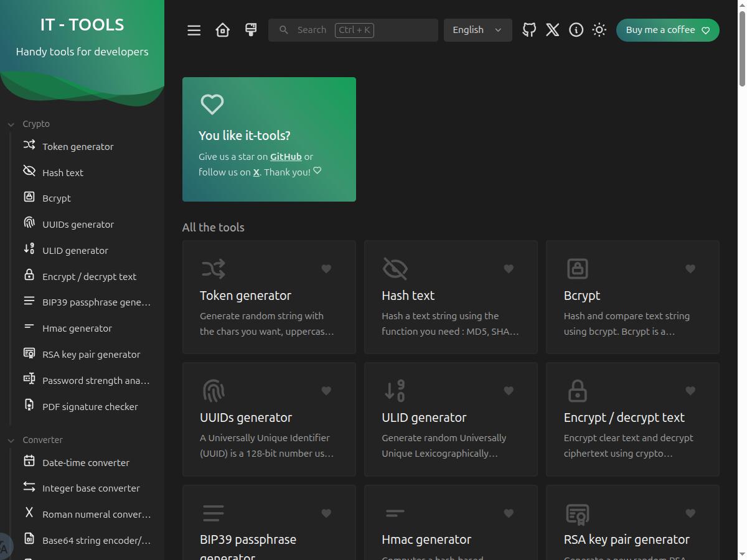Image resolution: width=747 pixels, height=560 pixels.
Task: Click the Encrypt / decrypt text lock icon
Action: click(x=577, y=390)
